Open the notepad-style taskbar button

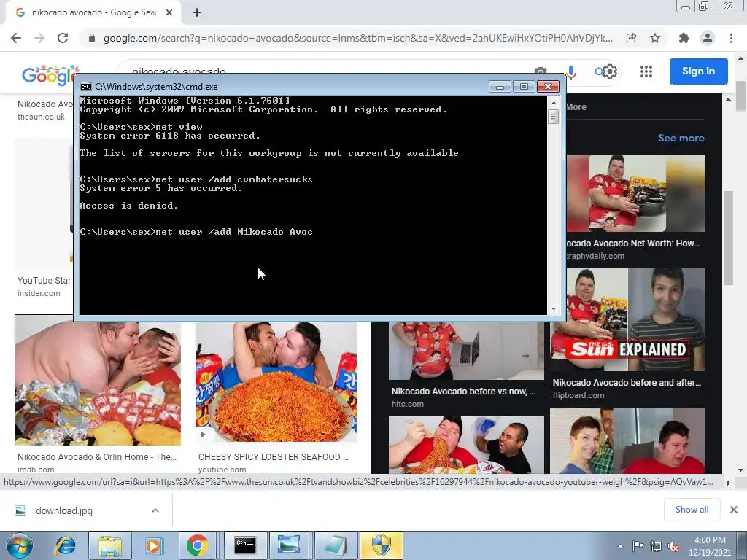coord(336,545)
